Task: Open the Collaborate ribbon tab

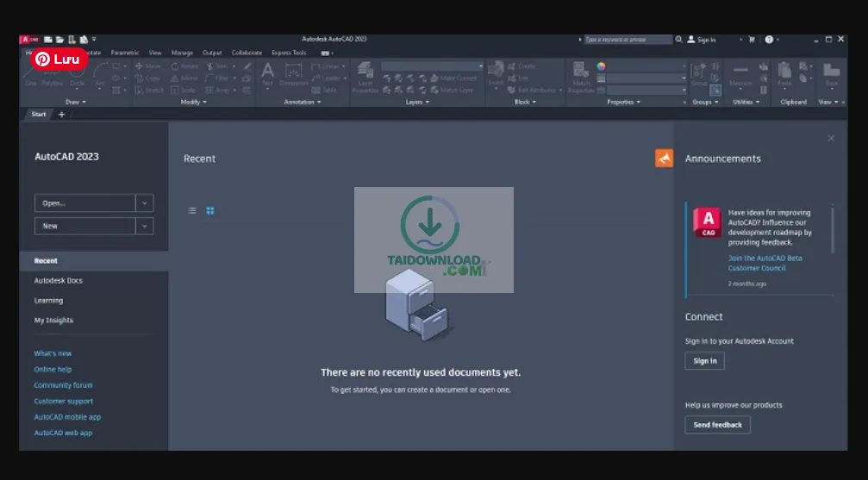Action: click(x=247, y=53)
